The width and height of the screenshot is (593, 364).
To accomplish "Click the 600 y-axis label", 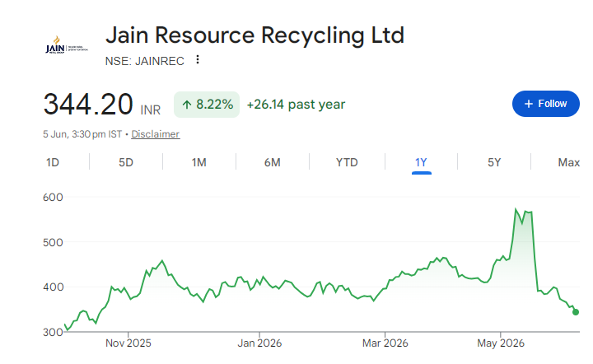I will click(53, 198).
